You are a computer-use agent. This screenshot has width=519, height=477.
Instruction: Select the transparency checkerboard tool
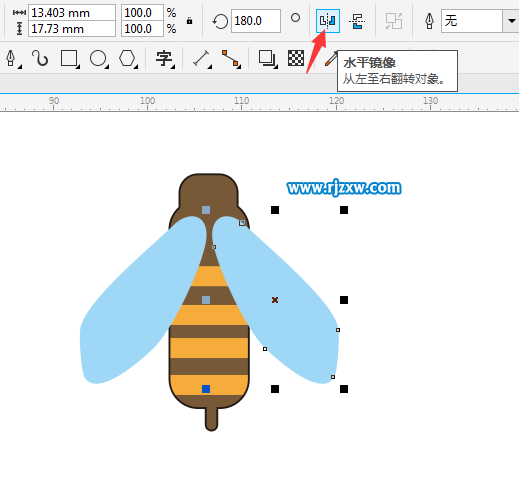(x=296, y=58)
